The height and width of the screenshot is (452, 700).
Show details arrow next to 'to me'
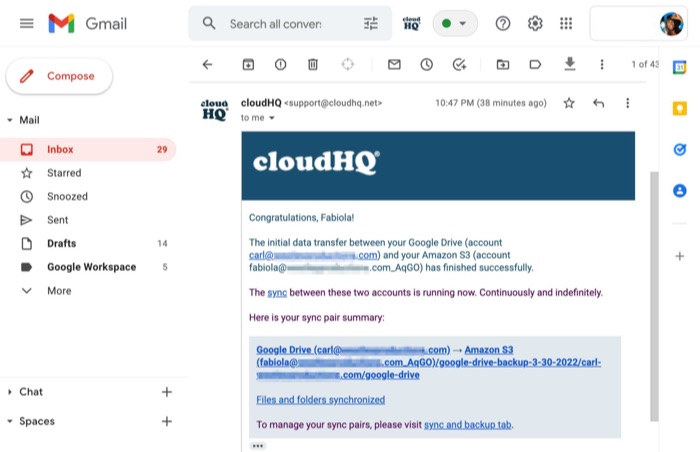tap(271, 118)
